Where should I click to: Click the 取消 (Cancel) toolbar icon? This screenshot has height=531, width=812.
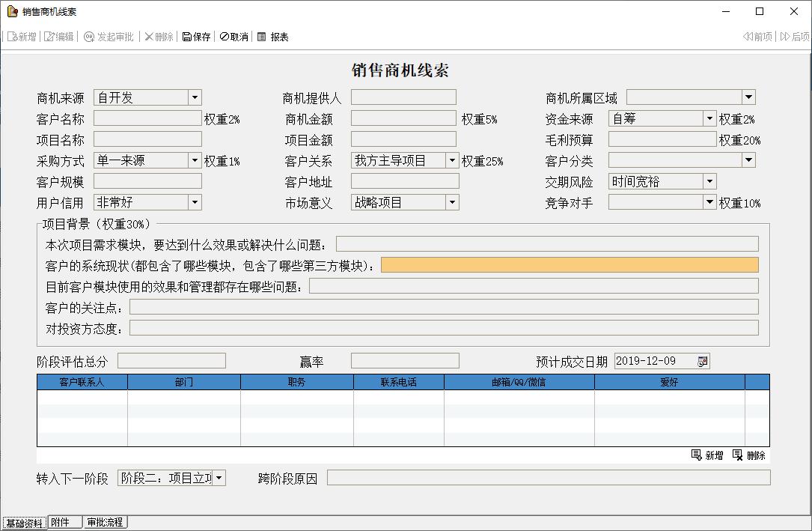(225, 37)
